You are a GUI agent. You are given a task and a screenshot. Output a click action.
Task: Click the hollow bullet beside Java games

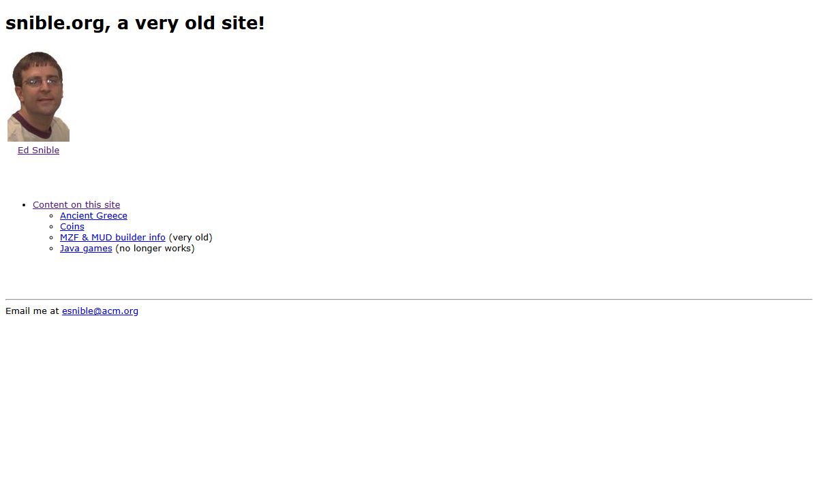tap(51, 249)
